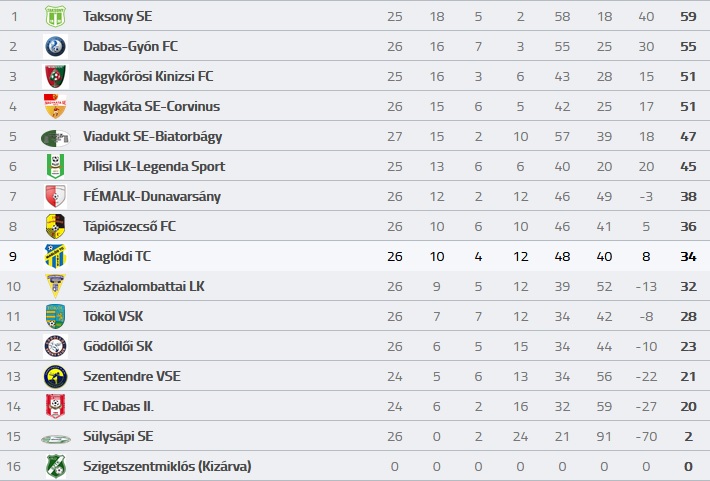The width and height of the screenshot is (710, 481).
Task: Click the Dabas-Gyón FC club logo
Action: pos(55,46)
